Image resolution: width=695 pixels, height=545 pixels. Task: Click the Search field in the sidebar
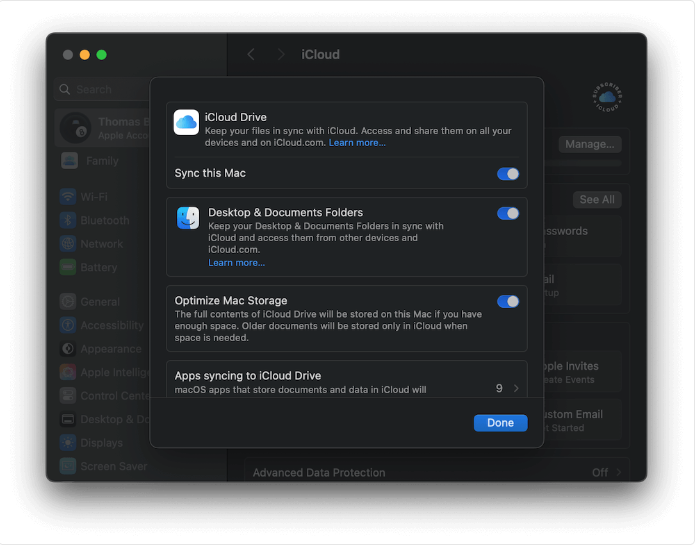(104, 90)
